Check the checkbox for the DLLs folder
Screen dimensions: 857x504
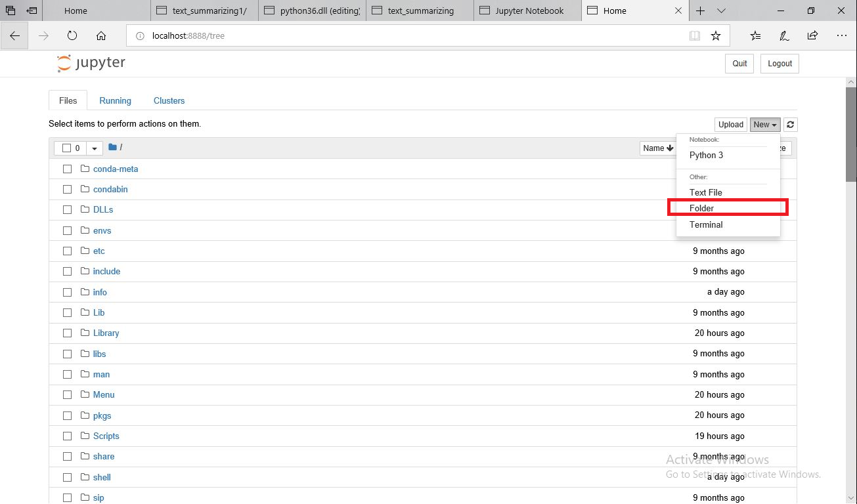(67, 210)
